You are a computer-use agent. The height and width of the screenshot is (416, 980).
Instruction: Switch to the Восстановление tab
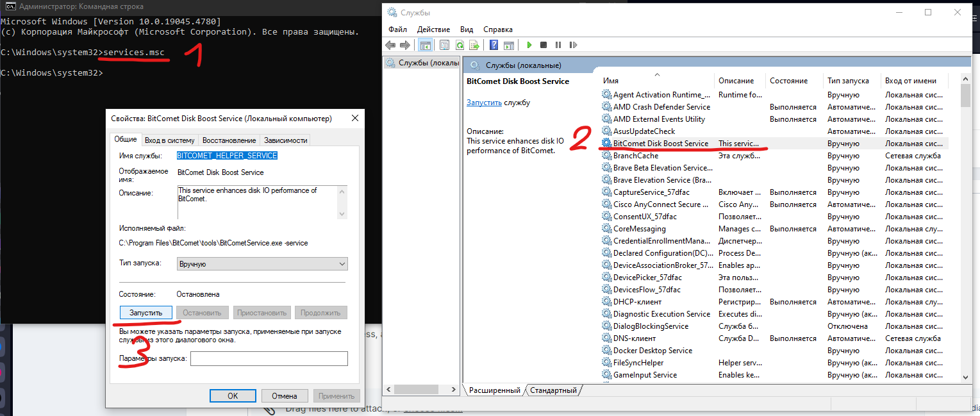click(229, 140)
